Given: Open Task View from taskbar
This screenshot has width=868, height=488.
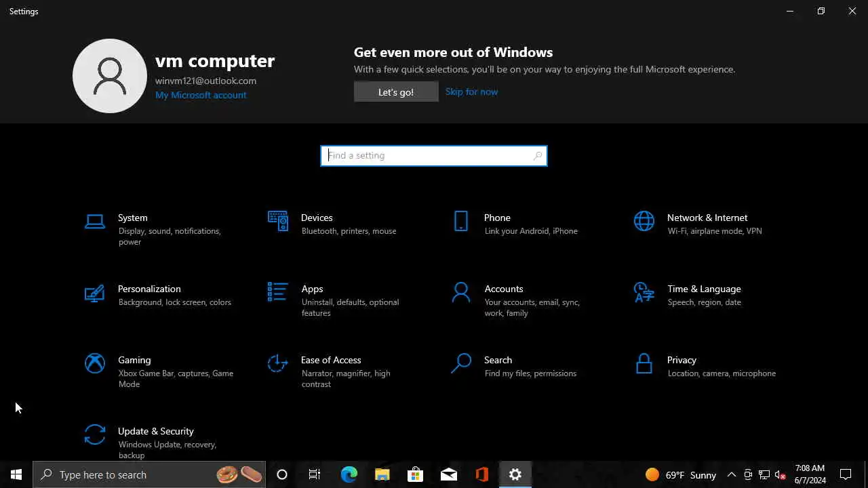Looking at the screenshot, I should (x=315, y=474).
